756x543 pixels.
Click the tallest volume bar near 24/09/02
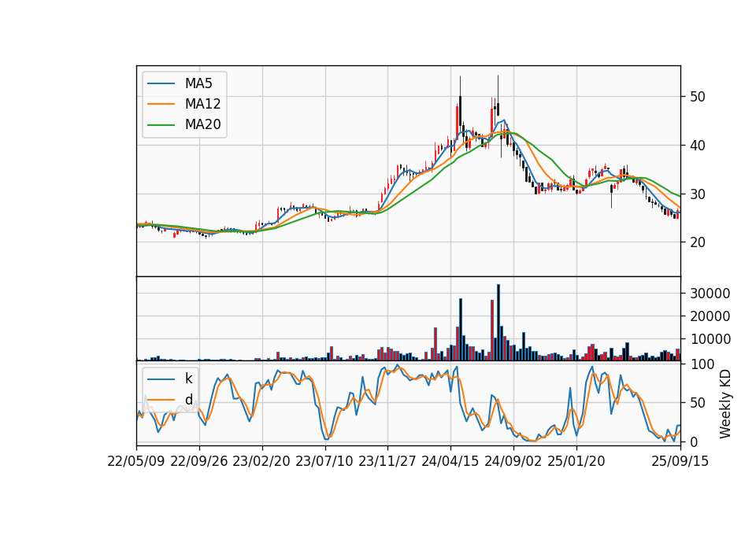498,323
